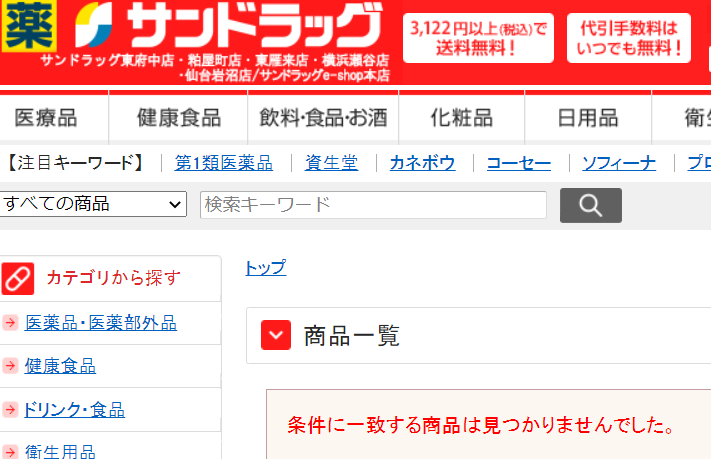Screen dimensions: 711x459
Task: Click the red chevron beside 商品一覧
Action: pyautogui.click(x=276, y=335)
